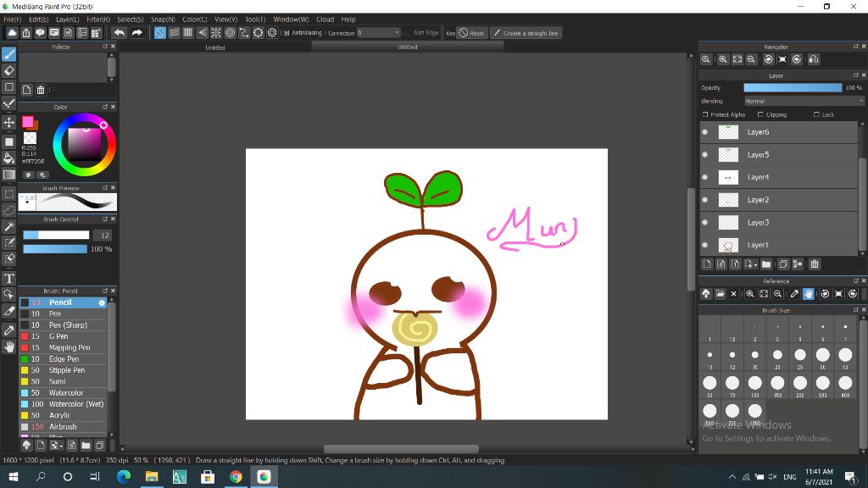Select the Lasso selection tool
Screen dimensions: 868x488
(x=9, y=210)
